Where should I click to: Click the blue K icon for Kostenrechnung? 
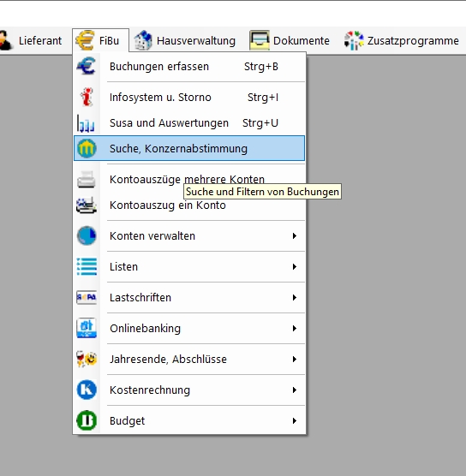(87, 390)
